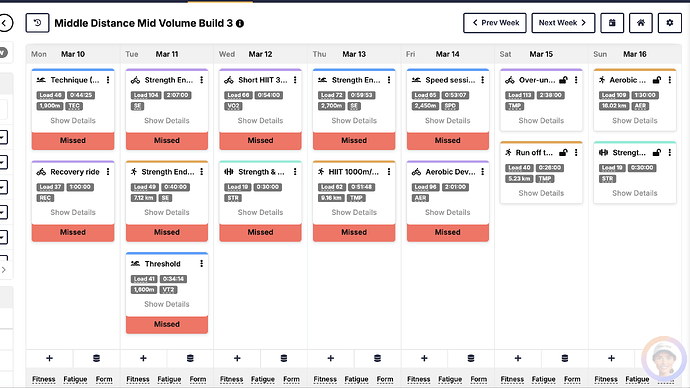Go to home via house icon
The height and width of the screenshot is (388, 690).
[x=641, y=23]
